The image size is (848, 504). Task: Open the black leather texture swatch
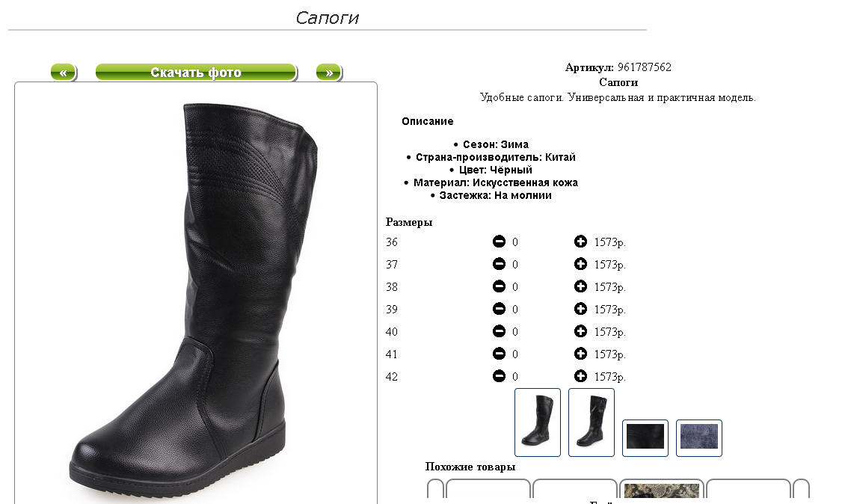click(645, 437)
